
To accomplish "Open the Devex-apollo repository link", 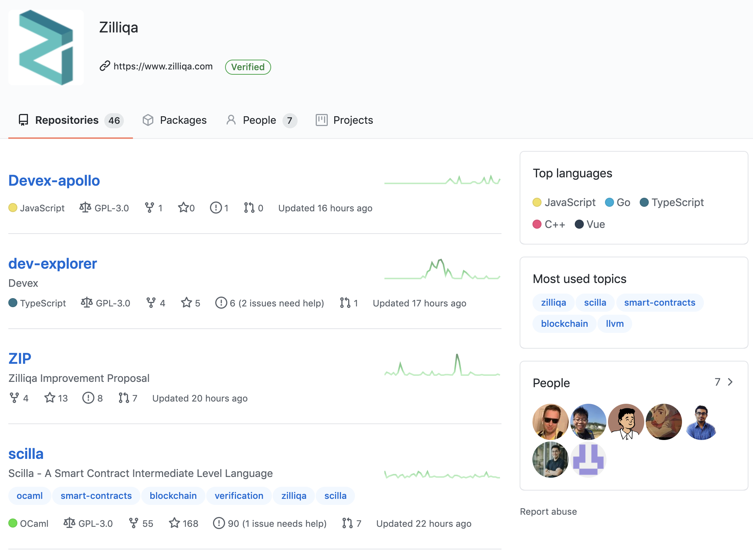I will click(x=54, y=180).
